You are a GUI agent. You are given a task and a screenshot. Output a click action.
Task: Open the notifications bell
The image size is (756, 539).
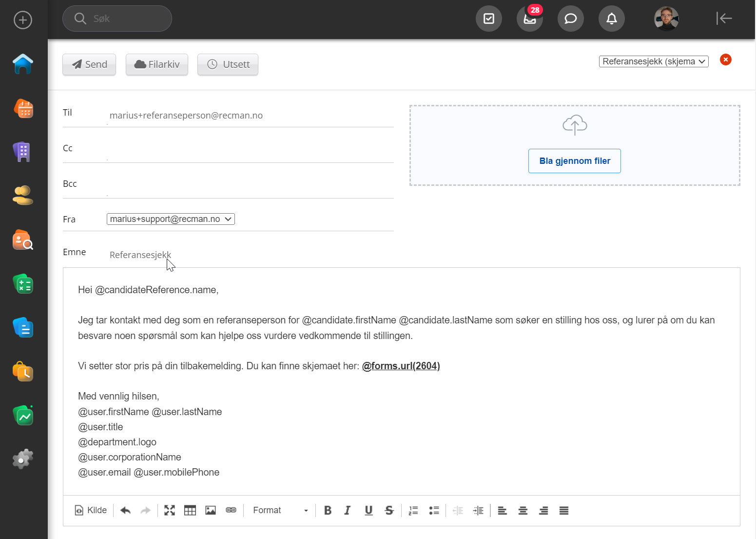[611, 19]
